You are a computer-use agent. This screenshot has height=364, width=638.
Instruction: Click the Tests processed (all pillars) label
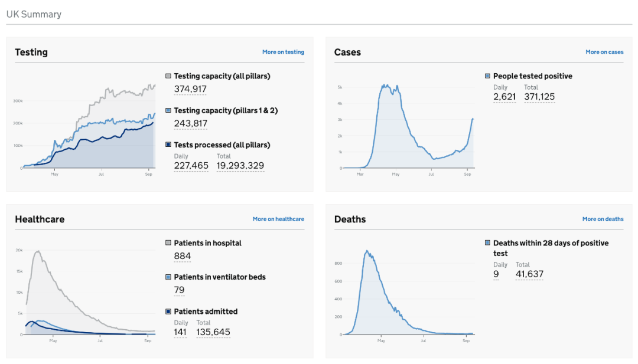click(222, 145)
